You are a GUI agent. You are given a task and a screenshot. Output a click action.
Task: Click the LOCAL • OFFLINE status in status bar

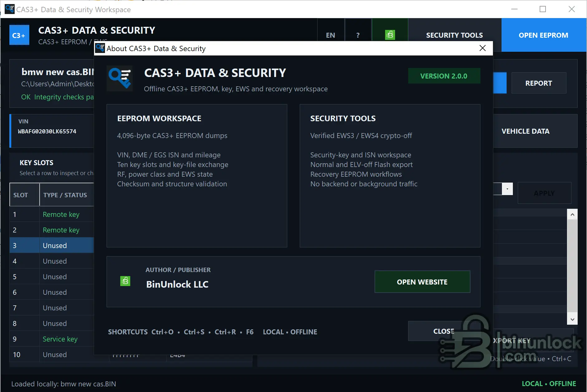coord(549,384)
